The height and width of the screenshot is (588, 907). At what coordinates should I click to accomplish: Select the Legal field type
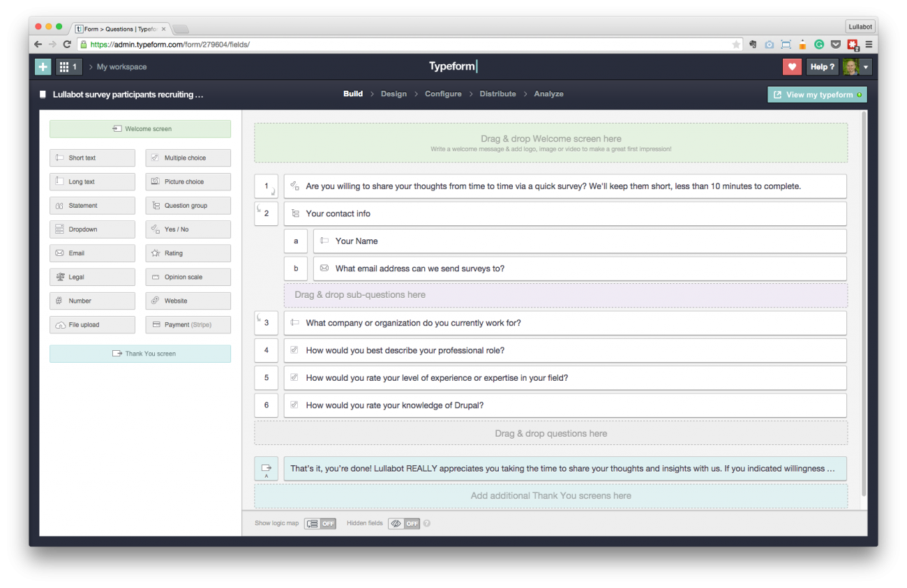click(x=92, y=277)
